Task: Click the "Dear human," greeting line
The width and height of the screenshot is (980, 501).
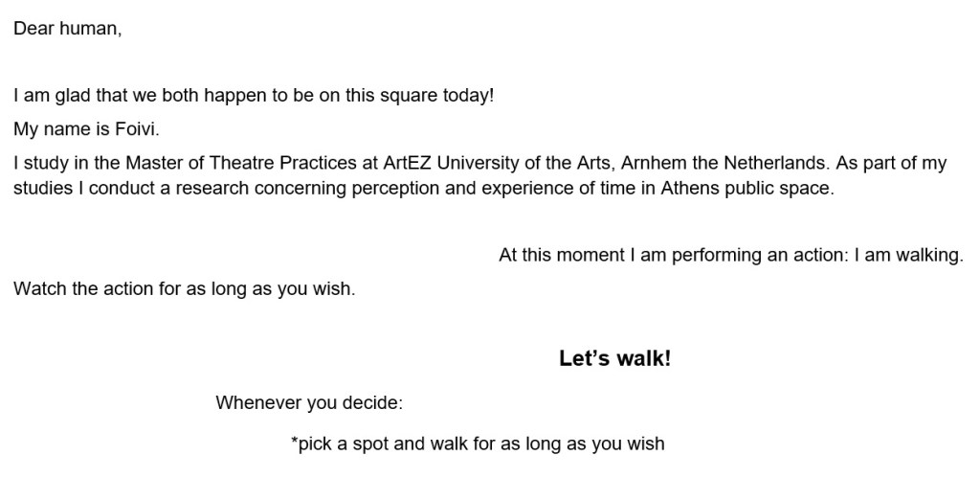Action: coord(67,29)
